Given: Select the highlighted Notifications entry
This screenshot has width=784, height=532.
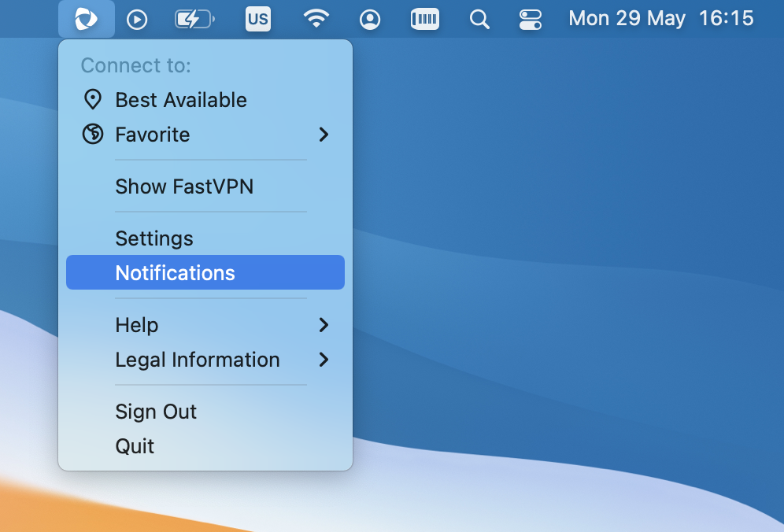Looking at the screenshot, I should click(205, 272).
